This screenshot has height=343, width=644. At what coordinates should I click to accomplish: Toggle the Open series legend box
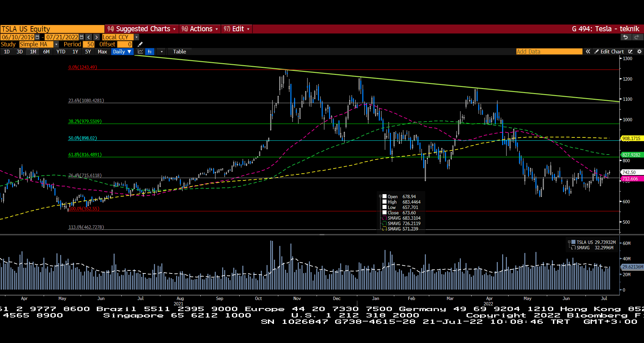385,197
